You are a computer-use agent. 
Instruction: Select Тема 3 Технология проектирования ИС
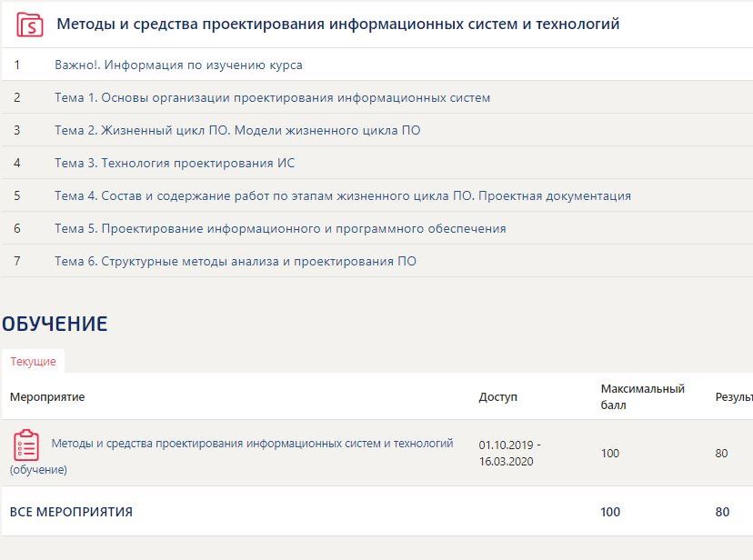pos(175,164)
